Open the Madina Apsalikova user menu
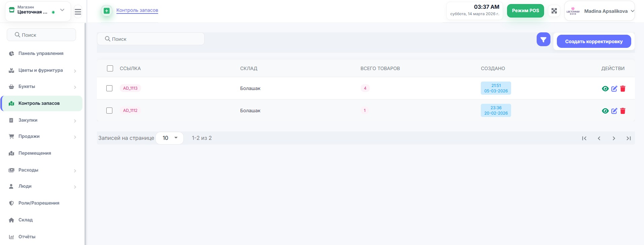 [x=600, y=11]
